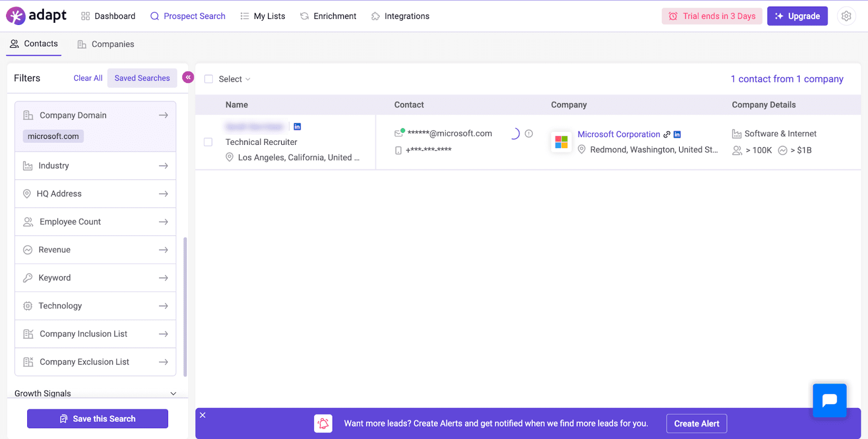Collapse the filters panel with double-chevron icon
The height and width of the screenshot is (439, 868).
coord(188,78)
